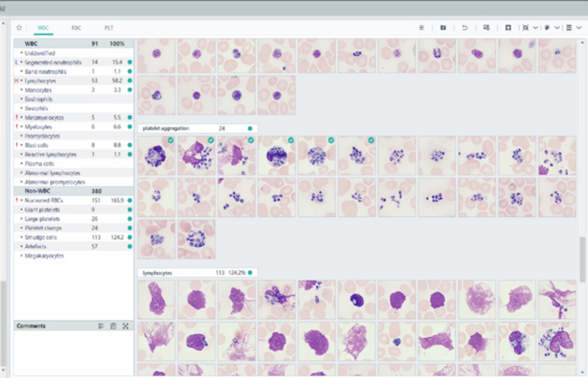Select the Eosinophils row
Image resolution: width=588 pixels, height=378 pixels.
(x=73, y=99)
